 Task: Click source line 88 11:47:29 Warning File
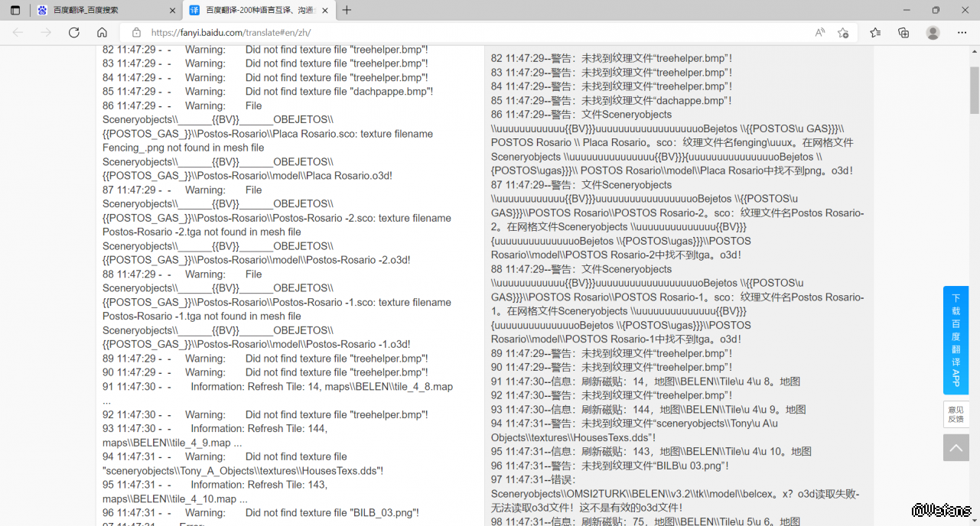(x=182, y=274)
